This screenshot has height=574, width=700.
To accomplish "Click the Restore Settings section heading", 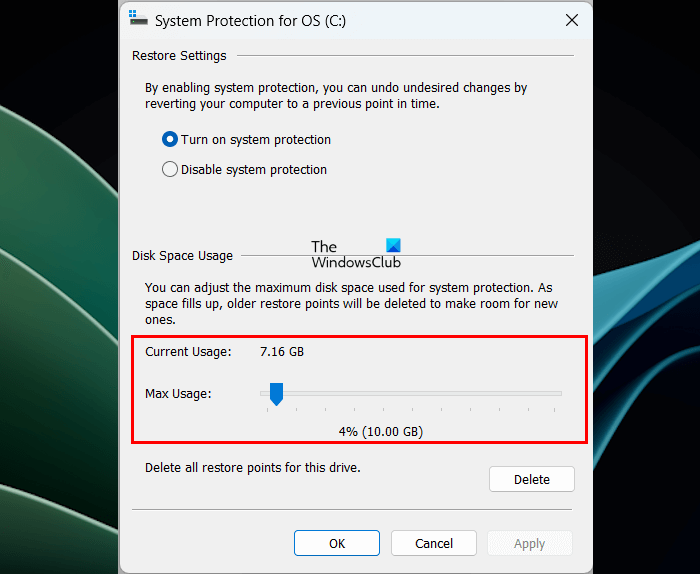I will (179, 56).
